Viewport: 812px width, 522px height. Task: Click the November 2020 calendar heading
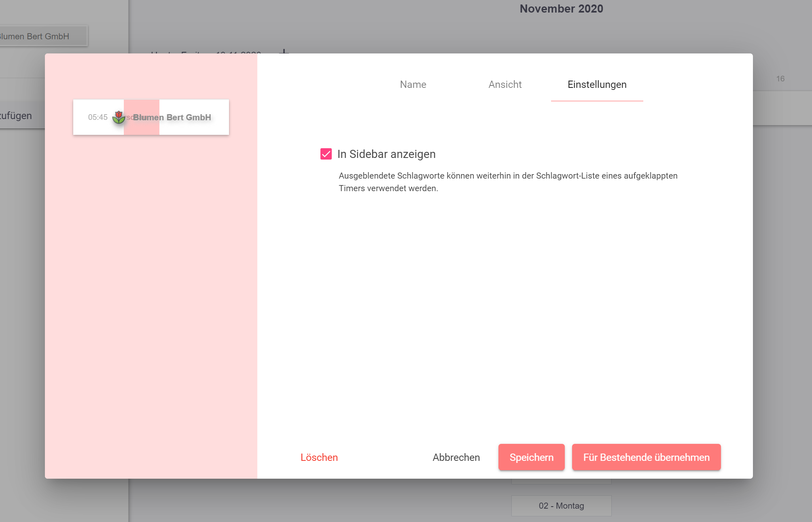[x=561, y=9]
